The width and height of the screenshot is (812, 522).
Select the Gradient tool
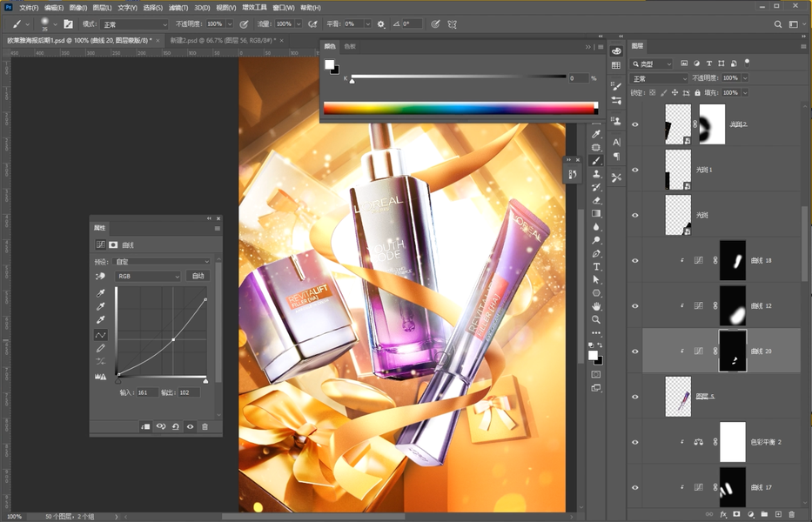click(596, 213)
